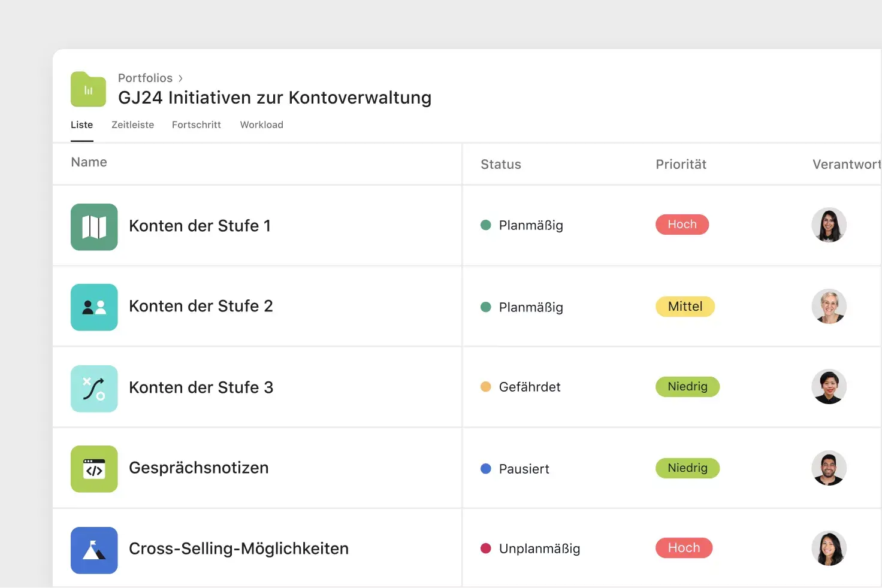882x588 pixels.
Task: Click the green portfolio folder icon
Action: [87, 89]
